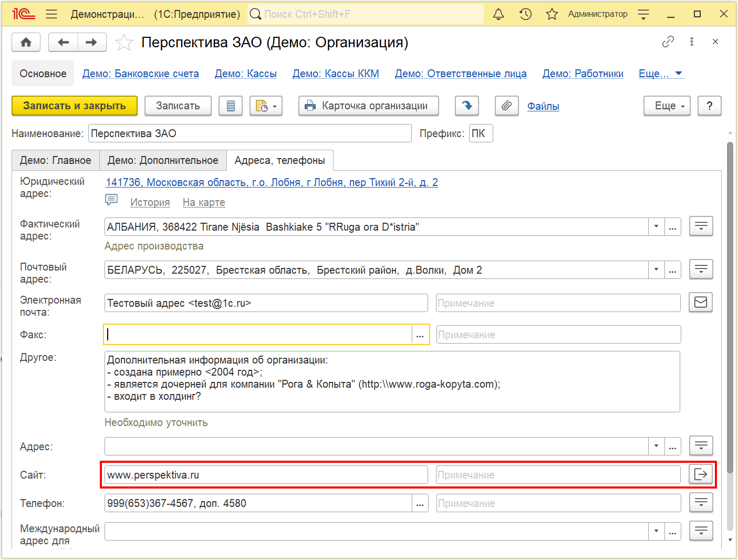Expand Адрес field dropdown arrow
Image resolution: width=738 pixels, height=560 pixels.
pos(657,447)
